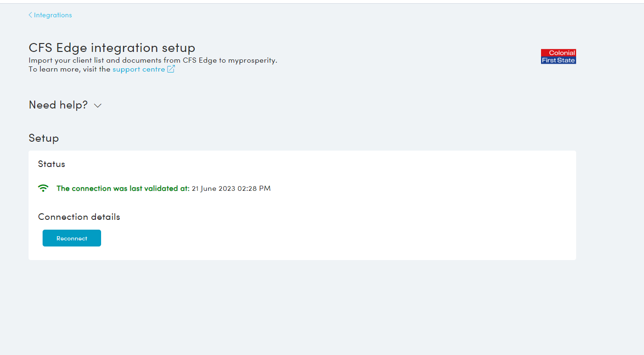Click the 'Import your client list' description line
This screenshot has height=355, width=644.
point(153,61)
